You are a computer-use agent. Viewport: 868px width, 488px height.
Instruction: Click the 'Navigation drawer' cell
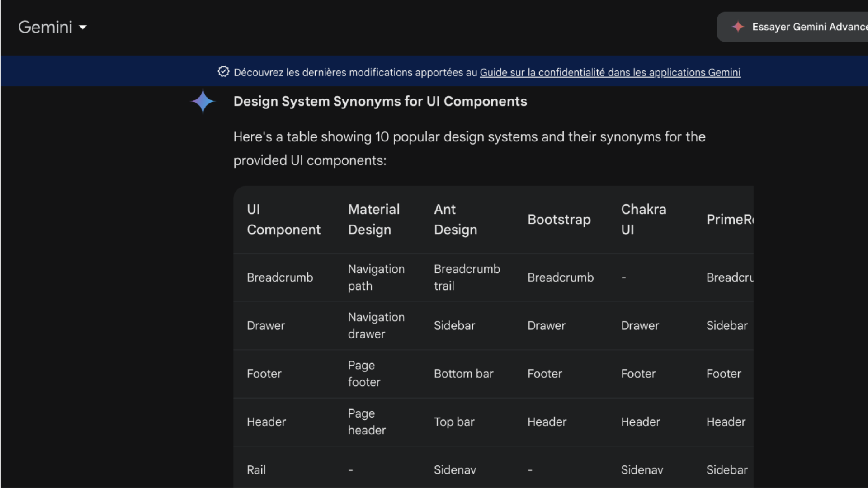(376, 325)
